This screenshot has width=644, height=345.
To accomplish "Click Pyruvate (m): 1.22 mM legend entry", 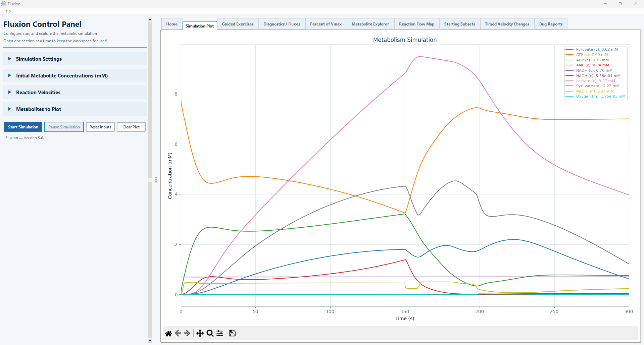I will point(598,86).
